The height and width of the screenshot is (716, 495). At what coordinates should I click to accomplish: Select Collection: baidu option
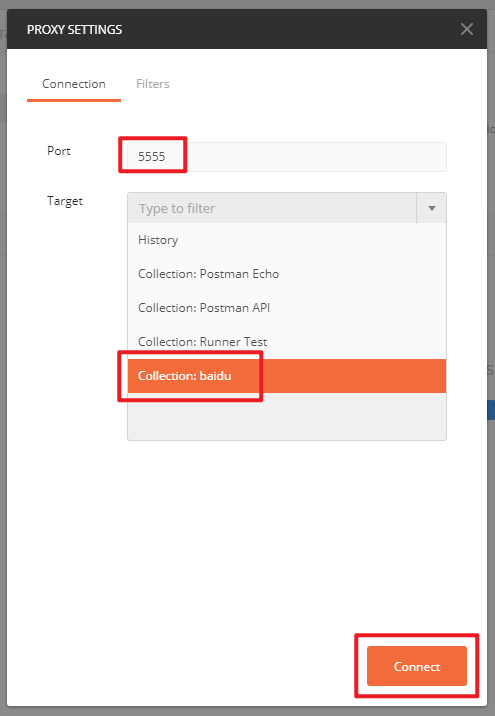[287, 376]
